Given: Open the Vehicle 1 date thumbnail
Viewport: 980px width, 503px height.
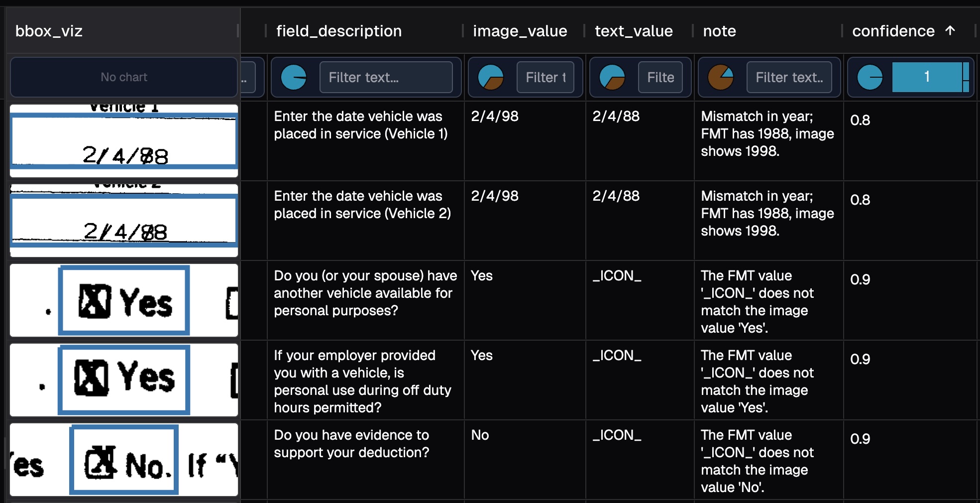Looking at the screenshot, I should click(124, 141).
